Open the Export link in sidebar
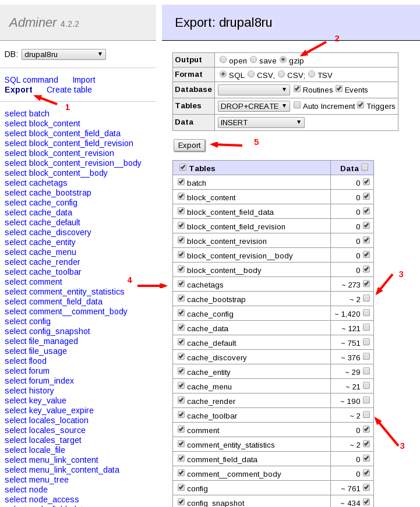Screen dimensions: 420x507 point(19,90)
